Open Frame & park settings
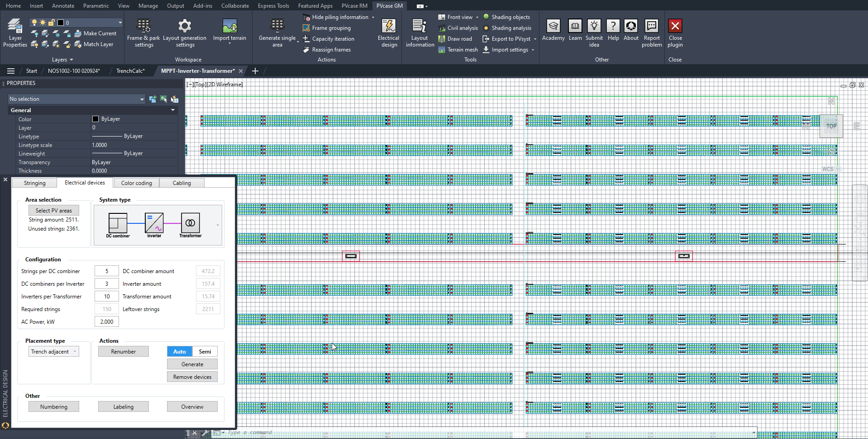The image size is (868, 439). coord(143,26)
